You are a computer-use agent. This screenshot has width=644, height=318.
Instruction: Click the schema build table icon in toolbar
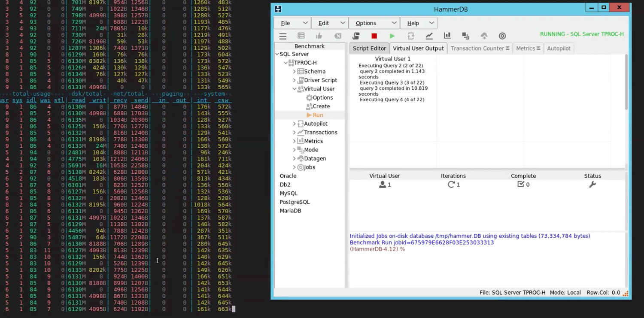tap(301, 36)
